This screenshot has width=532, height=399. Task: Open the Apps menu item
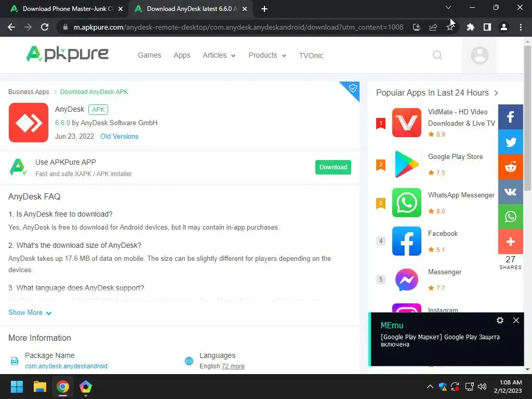[x=182, y=55]
